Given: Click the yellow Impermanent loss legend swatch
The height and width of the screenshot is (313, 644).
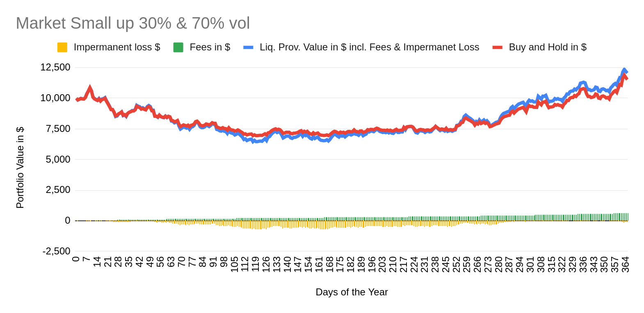Looking at the screenshot, I should coord(62,48).
